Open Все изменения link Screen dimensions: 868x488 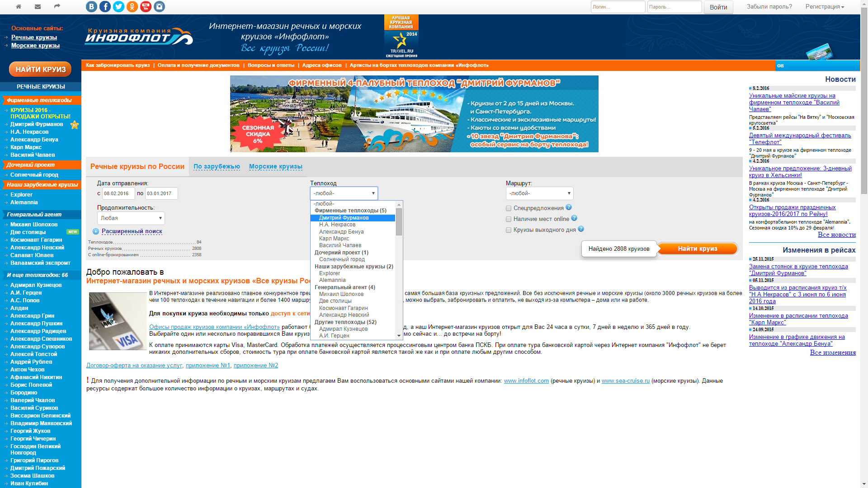click(833, 352)
